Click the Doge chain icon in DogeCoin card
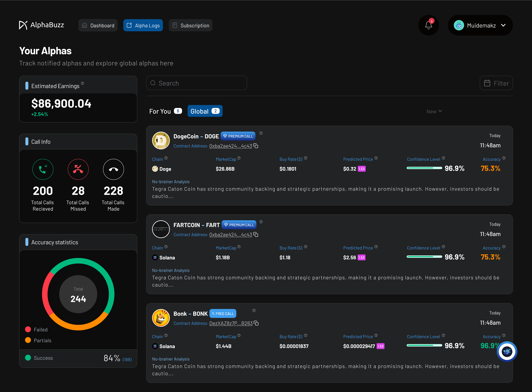 (x=155, y=169)
